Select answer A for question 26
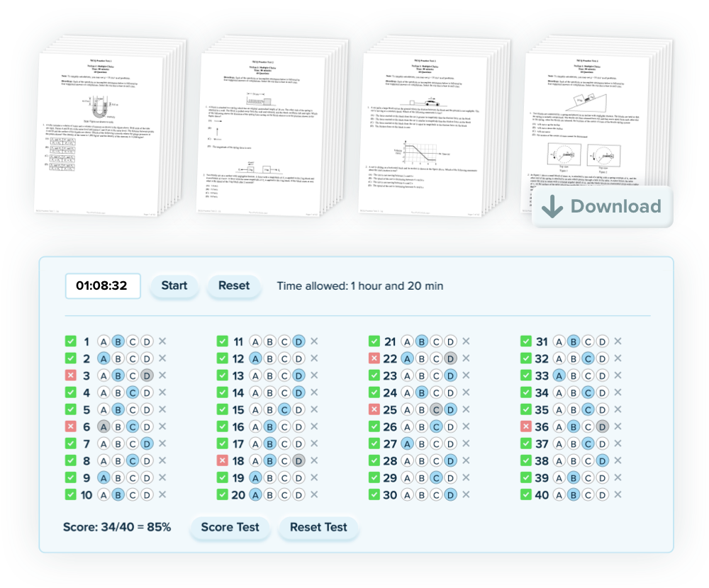The height and width of the screenshot is (588, 709). pyautogui.click(x=408, y=427)
